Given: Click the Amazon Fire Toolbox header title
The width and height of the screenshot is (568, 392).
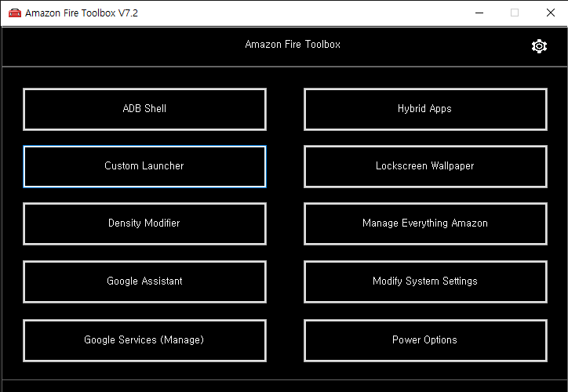Looking at the screenshot, I should [293, 45].
